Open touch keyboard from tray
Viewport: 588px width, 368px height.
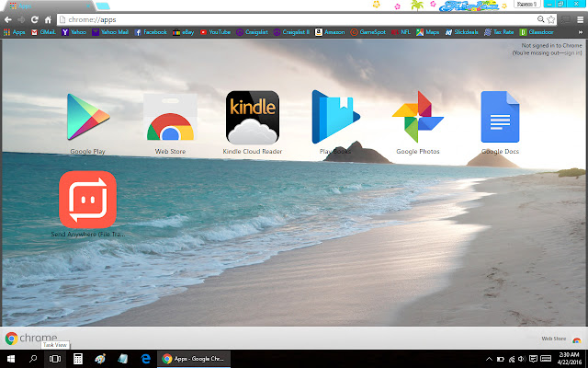click(546, 359)
